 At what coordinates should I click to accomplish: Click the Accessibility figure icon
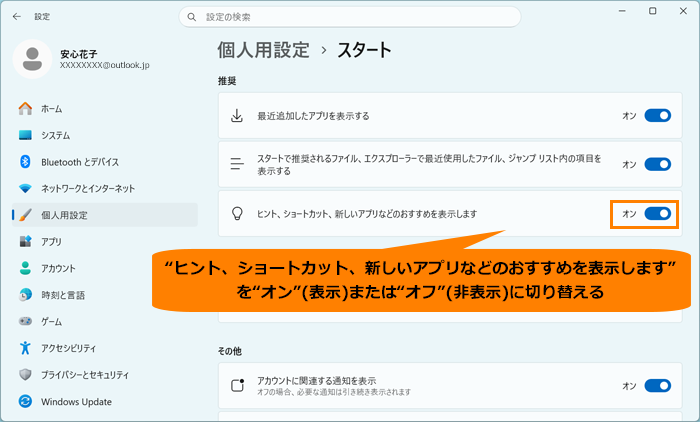(25, 348)
